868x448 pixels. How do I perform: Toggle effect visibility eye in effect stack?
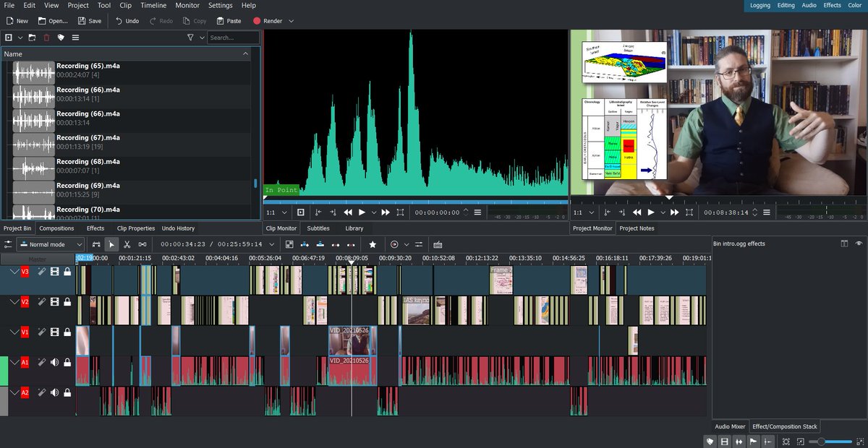tap(859, 244)
